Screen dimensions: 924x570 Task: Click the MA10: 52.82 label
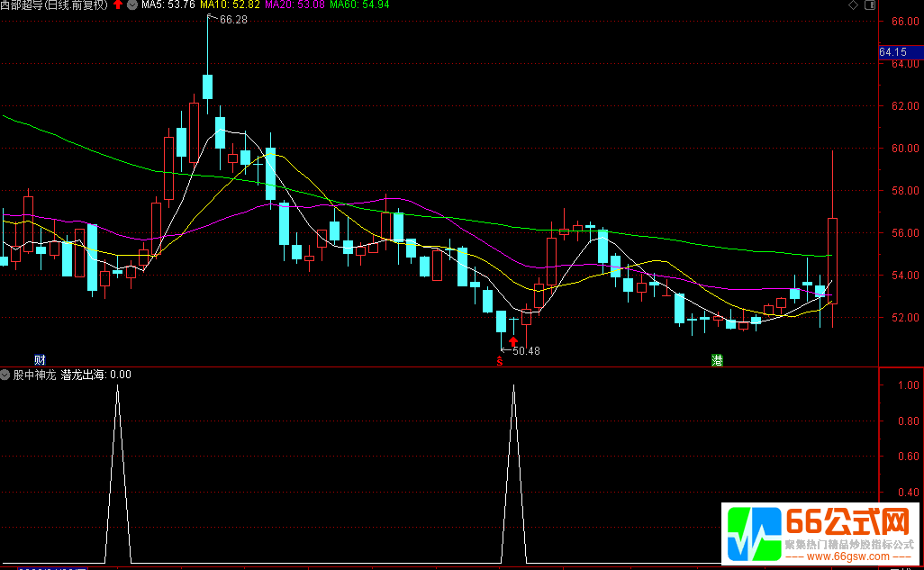[x=230, y=5]
